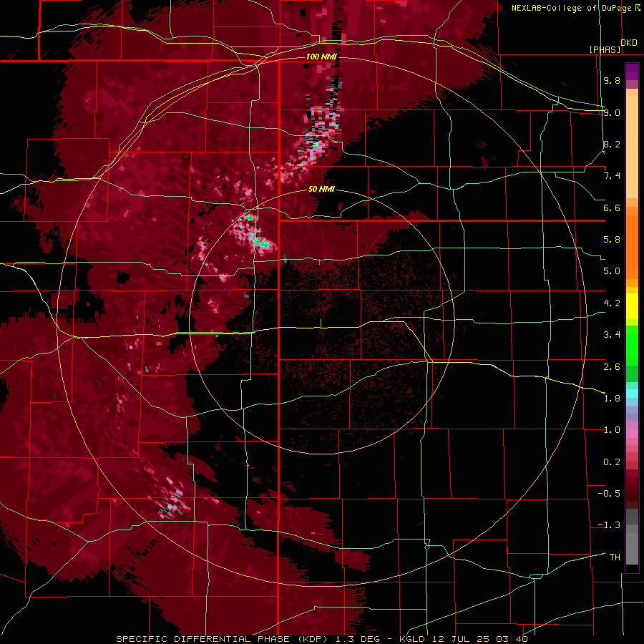Click the 03:40 timestamp in the caption

512,639
